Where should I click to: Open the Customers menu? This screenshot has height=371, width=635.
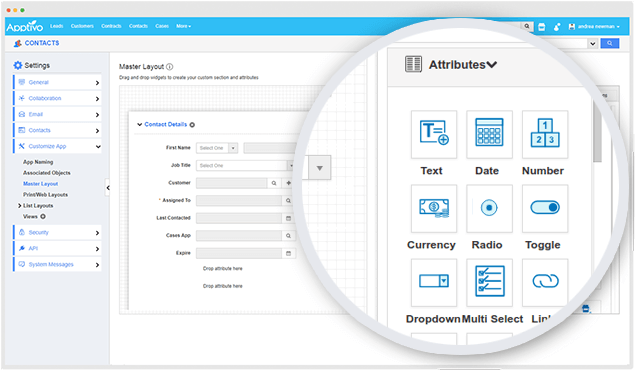click(x=82, y=26)
